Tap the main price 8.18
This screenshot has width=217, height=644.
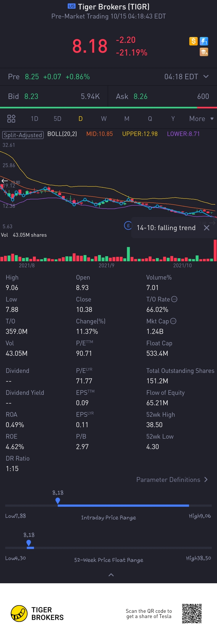tap(90, 46)
